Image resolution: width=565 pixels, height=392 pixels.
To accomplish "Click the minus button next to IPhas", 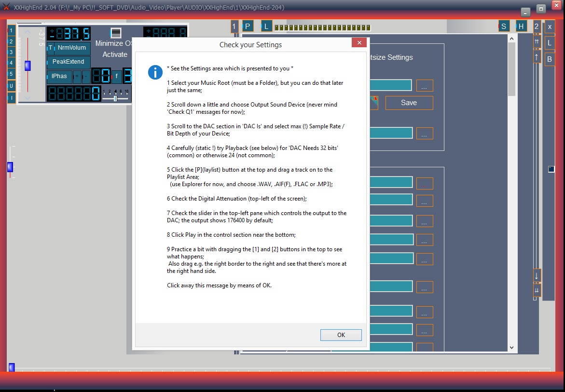I will 86,76.
